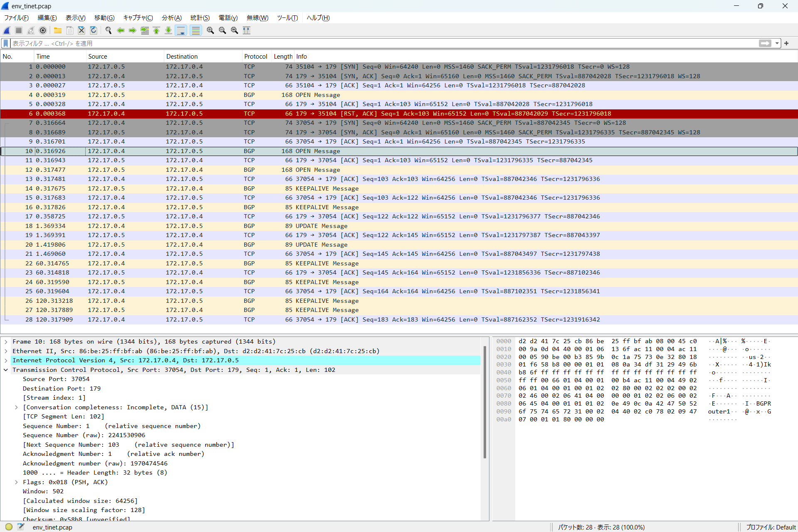Sort by the Length column header
Viewport: 798px width, 532px height.
point(283,57)
